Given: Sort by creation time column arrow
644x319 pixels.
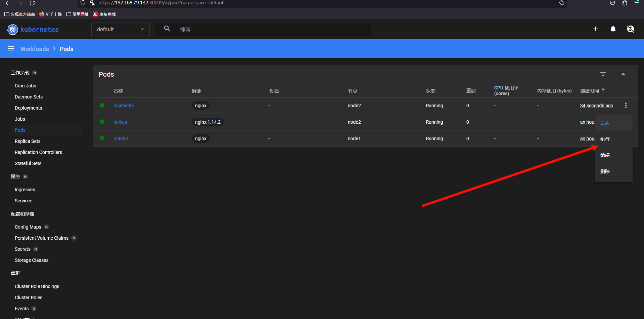Looking at the screenshot, I should coord(603,90).
